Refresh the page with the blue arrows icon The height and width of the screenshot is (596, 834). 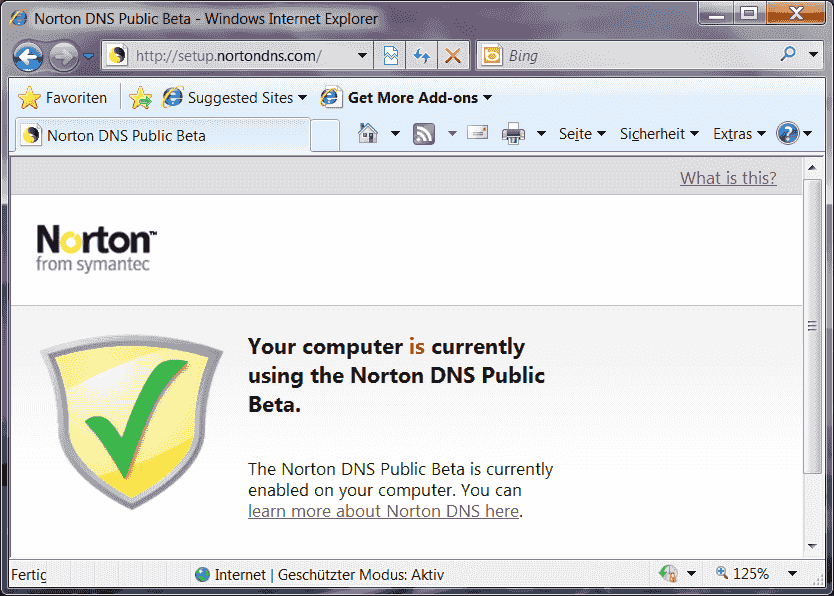(422, 55)
